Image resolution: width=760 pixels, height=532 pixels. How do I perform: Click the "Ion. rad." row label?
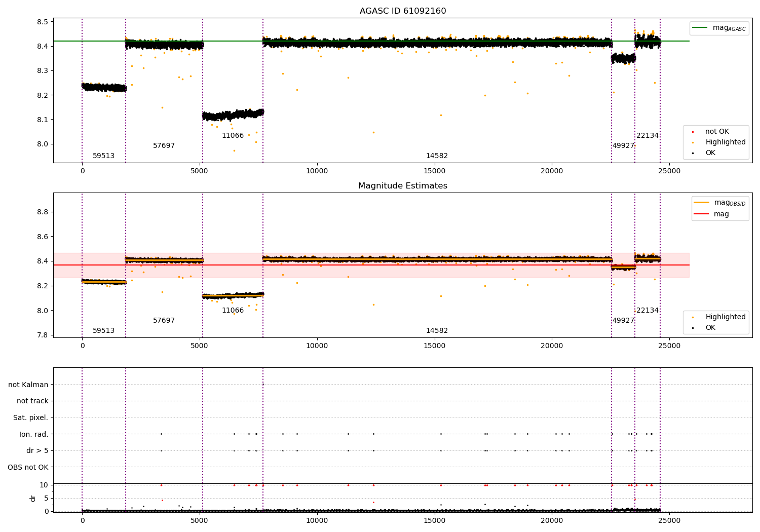[x=34, y=435]
